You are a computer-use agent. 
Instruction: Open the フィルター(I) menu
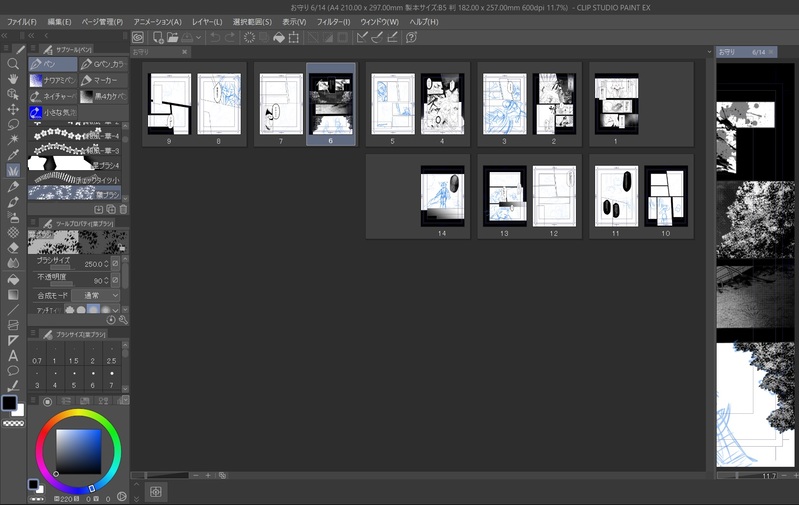click(x=333, y=21)
